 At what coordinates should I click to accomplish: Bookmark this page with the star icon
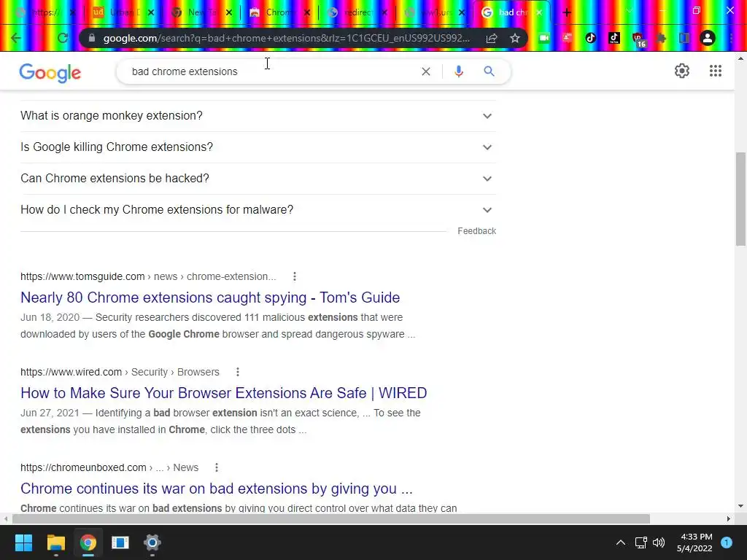(515, 38)
